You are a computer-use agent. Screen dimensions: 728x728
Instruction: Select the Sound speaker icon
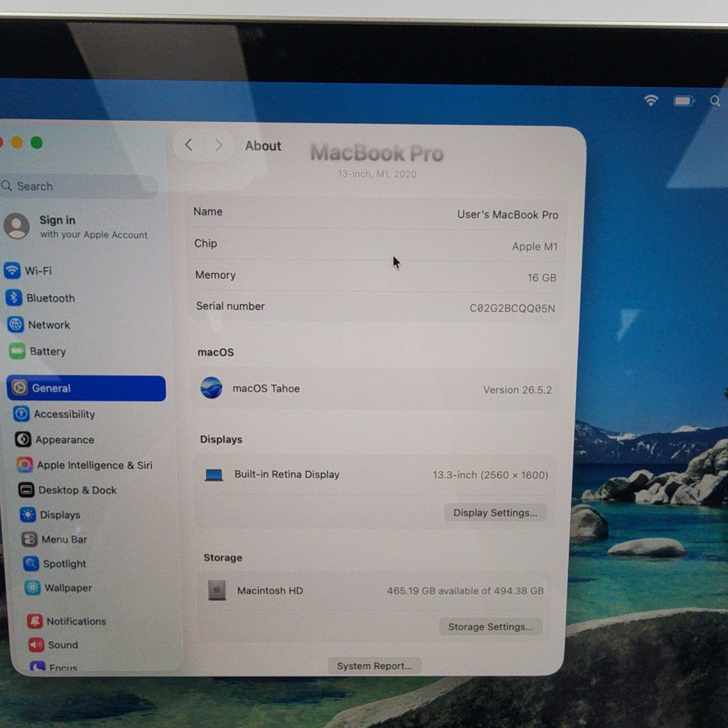36,645
